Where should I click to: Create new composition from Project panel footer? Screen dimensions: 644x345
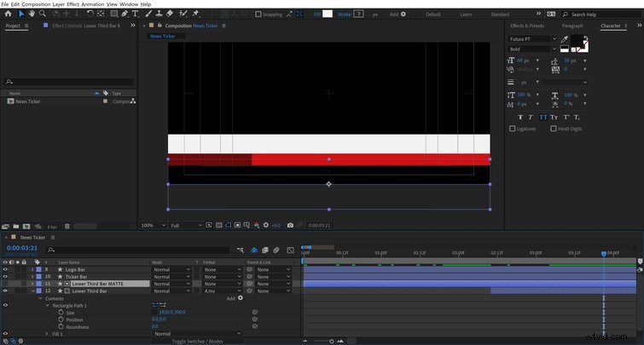tap(26, 227)
